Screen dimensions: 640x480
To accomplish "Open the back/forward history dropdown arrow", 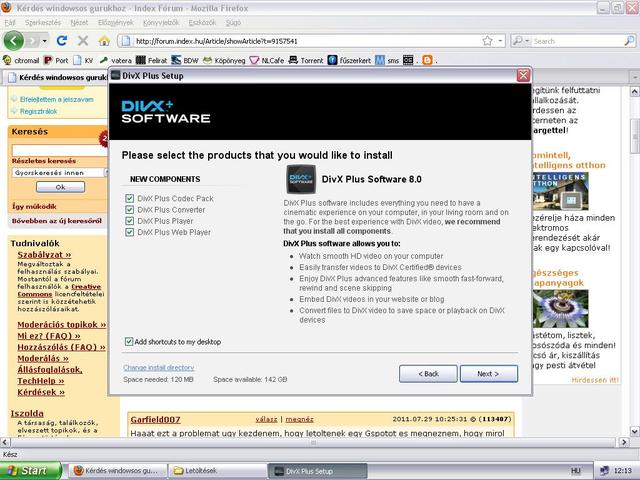I will point(44,41).
